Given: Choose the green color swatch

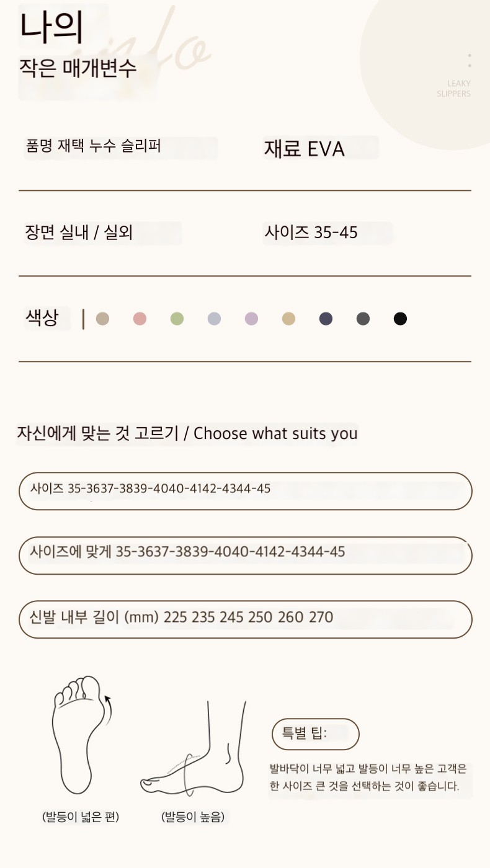Looking at the screenshot, I should click(x=177, y=319).
